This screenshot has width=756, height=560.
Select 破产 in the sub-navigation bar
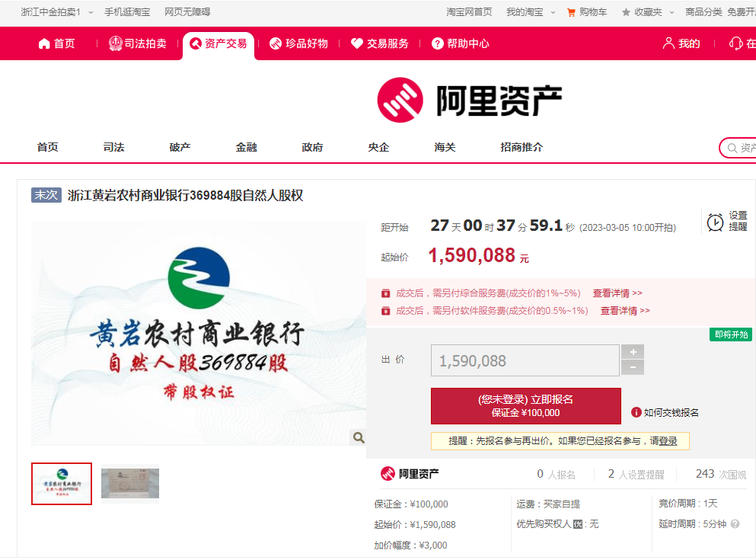180,147
